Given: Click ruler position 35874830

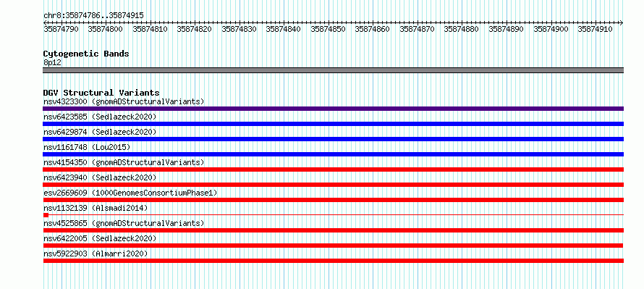Looking at the screenshot, I should [x=239, y=29].
